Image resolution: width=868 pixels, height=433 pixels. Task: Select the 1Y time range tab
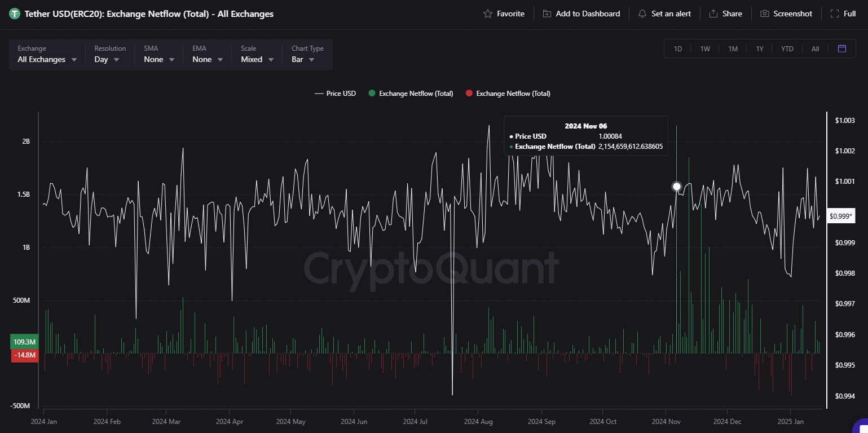[x=760, y=48]
